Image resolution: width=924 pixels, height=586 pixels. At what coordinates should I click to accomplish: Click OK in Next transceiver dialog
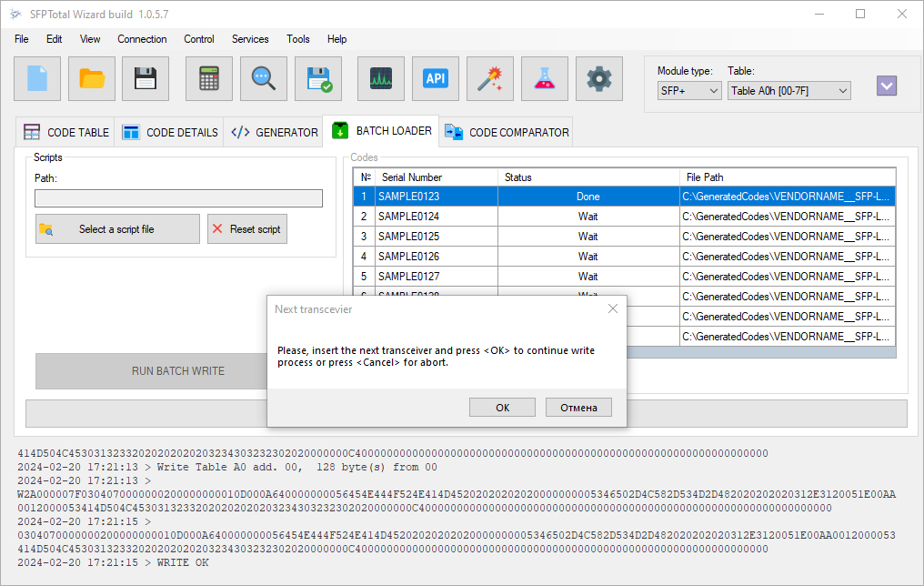[x=503, y=408]
